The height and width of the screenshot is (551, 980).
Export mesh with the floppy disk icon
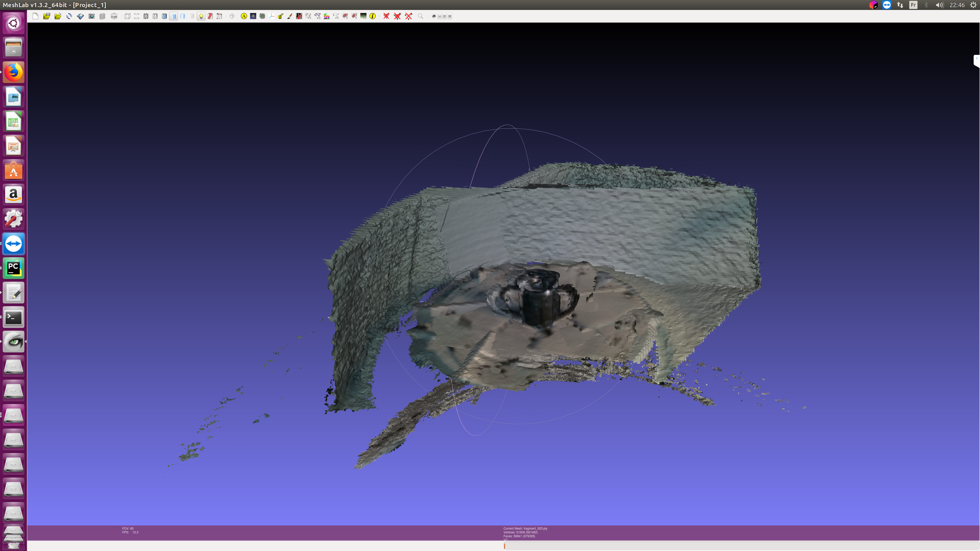(x=80, y=16)
